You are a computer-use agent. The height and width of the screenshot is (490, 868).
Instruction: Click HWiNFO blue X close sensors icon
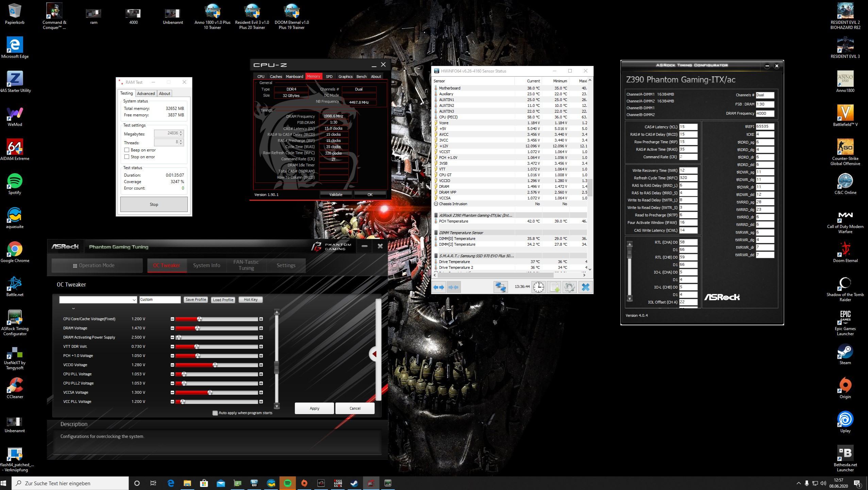[585, 287]
